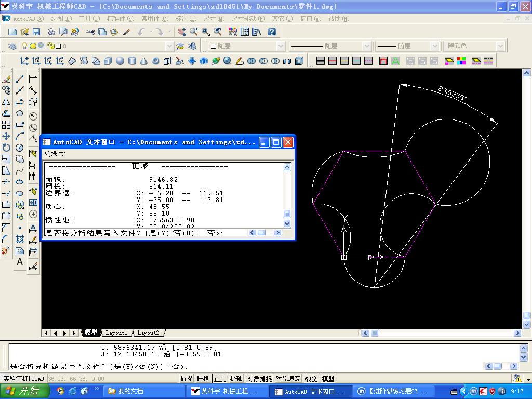Open the Layer Manager icon
The image size is (532, 399).
(12, 46)
